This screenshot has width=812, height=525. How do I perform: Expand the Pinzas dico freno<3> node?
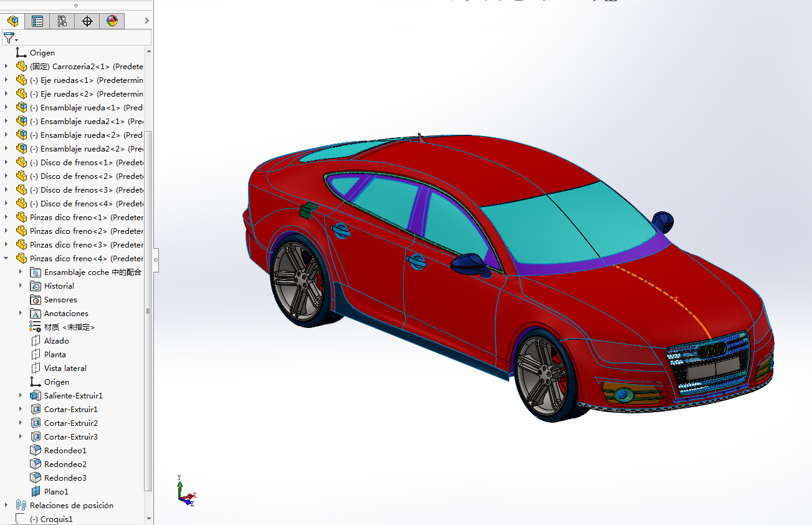[7, 244]
